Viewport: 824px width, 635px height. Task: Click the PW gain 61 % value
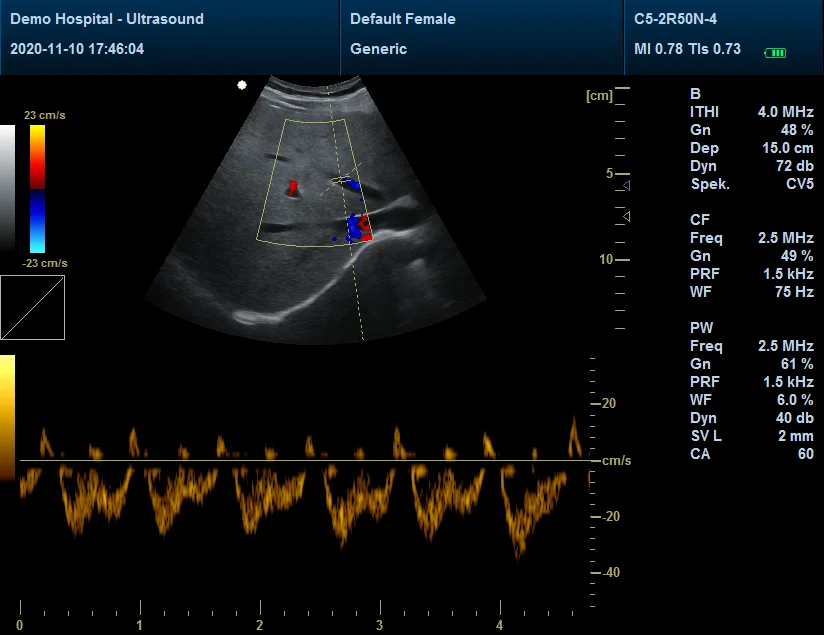(x=797, y=364)
